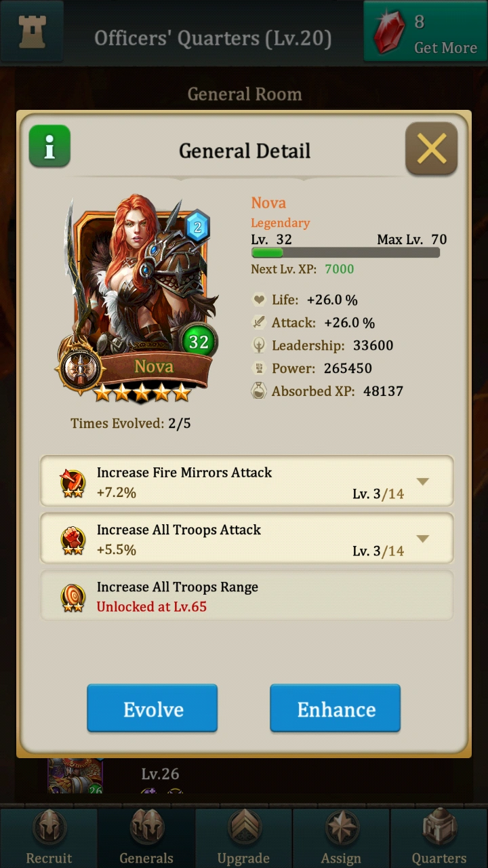Tap the green level 32 circle badge
The width and height of the screenshot is (488, 868).
point(199,341)
